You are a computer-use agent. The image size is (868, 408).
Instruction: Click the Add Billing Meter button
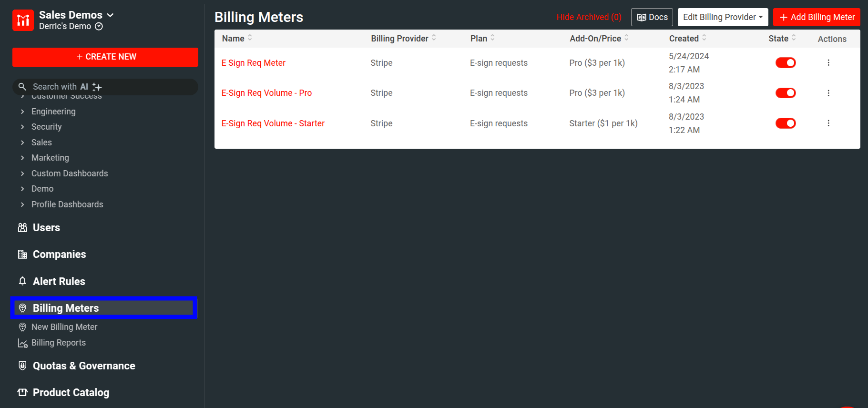817,17
